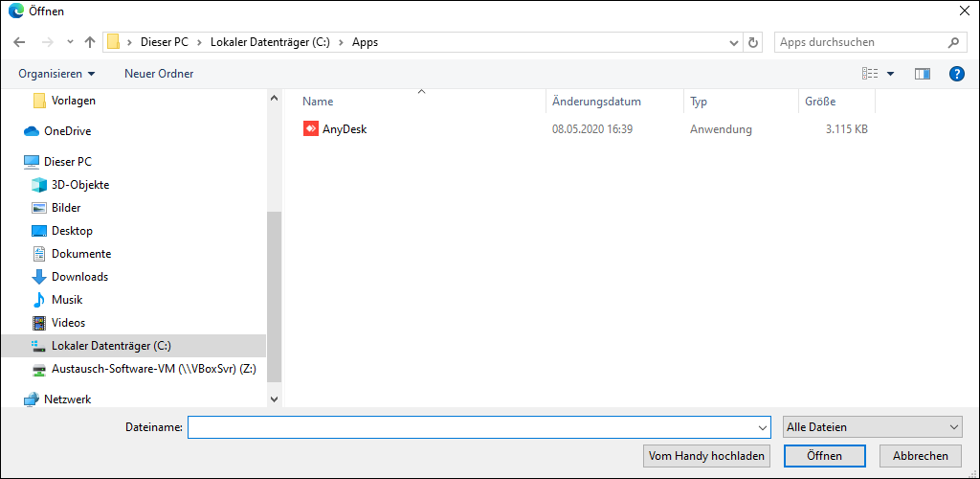Go back with the left arrow button
Viewport: 980px width, 479px height.
click(x=19, y=42)
